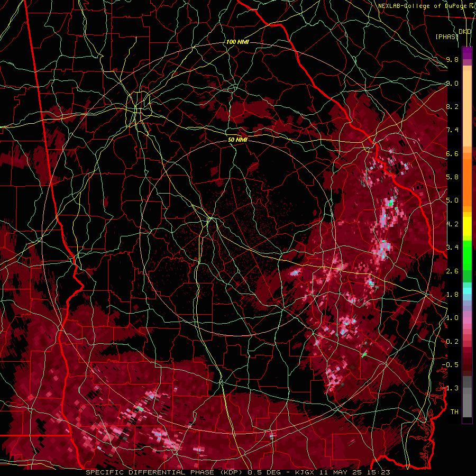
Task: Click the 1.0 legend scale value
Action: (x=452, y=318)
